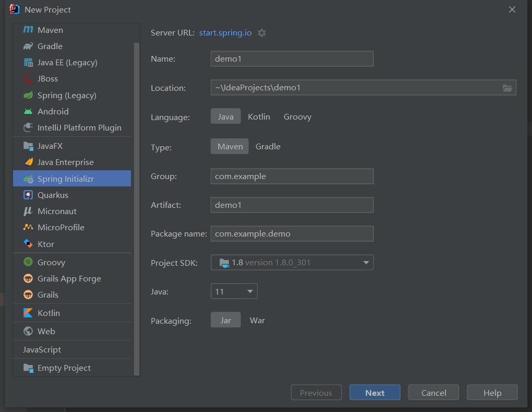Click the JavaFX folder icon

(28, 146)
